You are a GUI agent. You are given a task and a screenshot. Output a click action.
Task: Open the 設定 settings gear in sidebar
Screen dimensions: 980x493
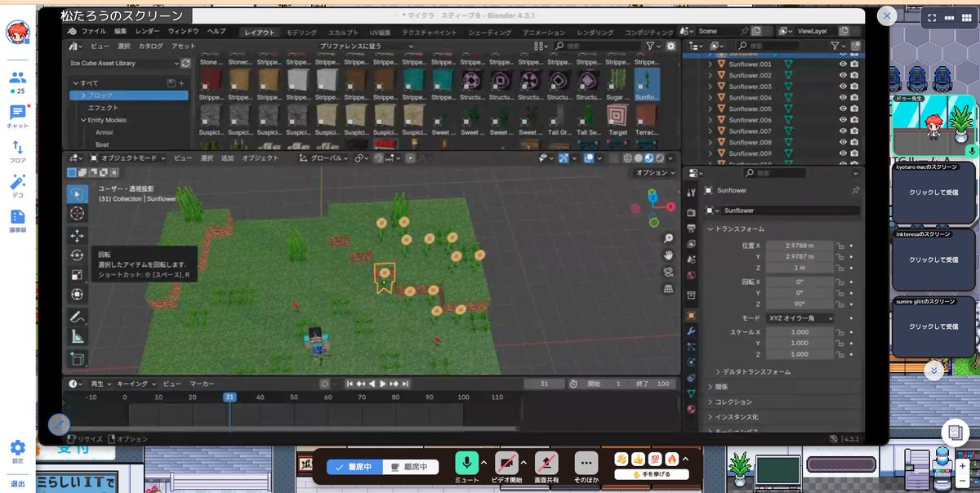point(17,451)
